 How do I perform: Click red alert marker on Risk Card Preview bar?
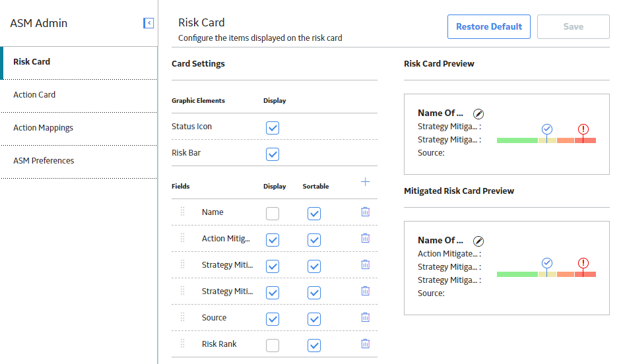pyautogui.click(x=583, y=129)
